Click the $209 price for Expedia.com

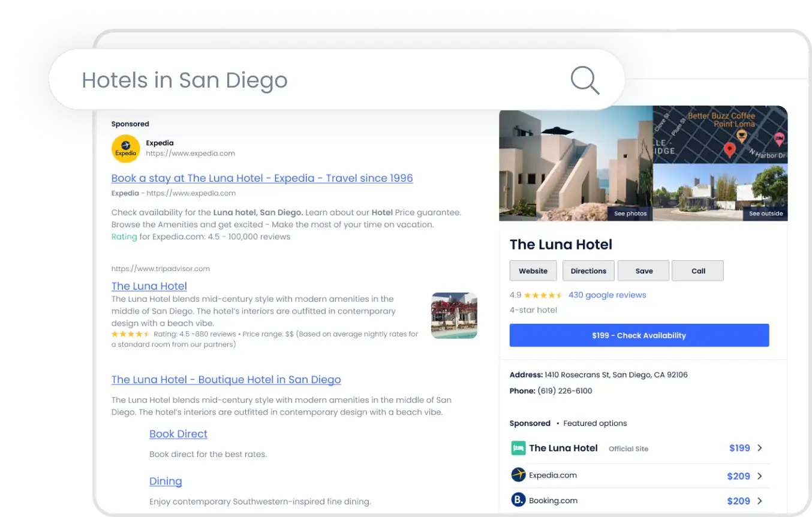738,476
